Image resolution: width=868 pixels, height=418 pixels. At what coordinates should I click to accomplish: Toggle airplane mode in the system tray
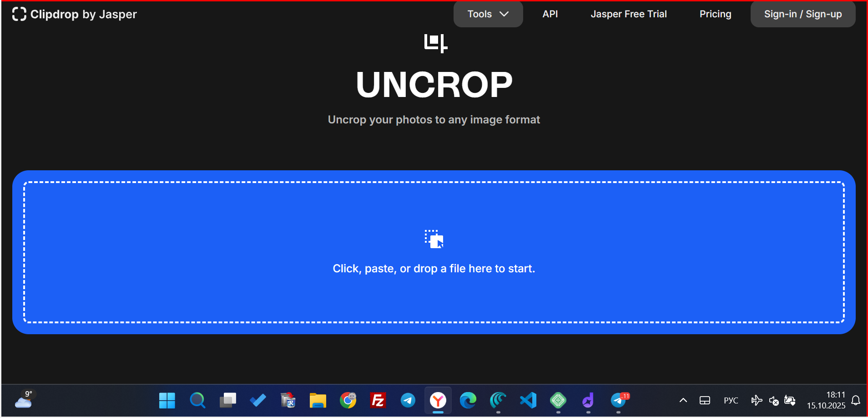[757, 400]
